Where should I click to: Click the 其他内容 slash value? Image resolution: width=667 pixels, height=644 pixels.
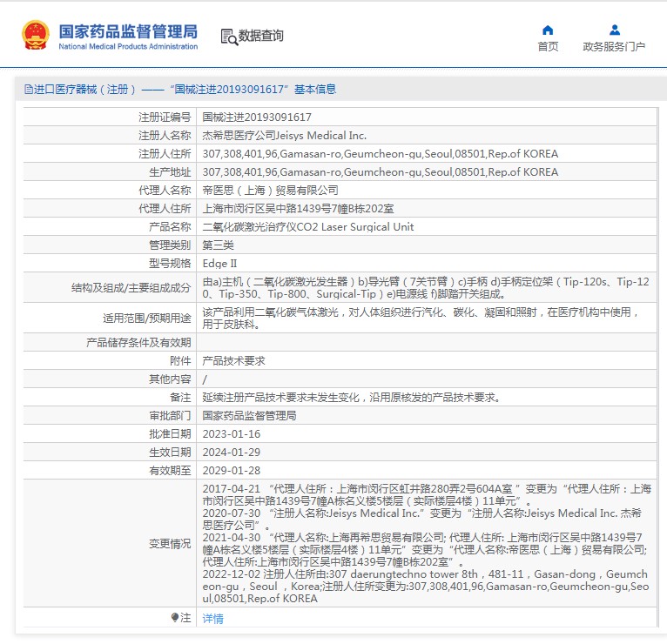(x=205, y=379)
